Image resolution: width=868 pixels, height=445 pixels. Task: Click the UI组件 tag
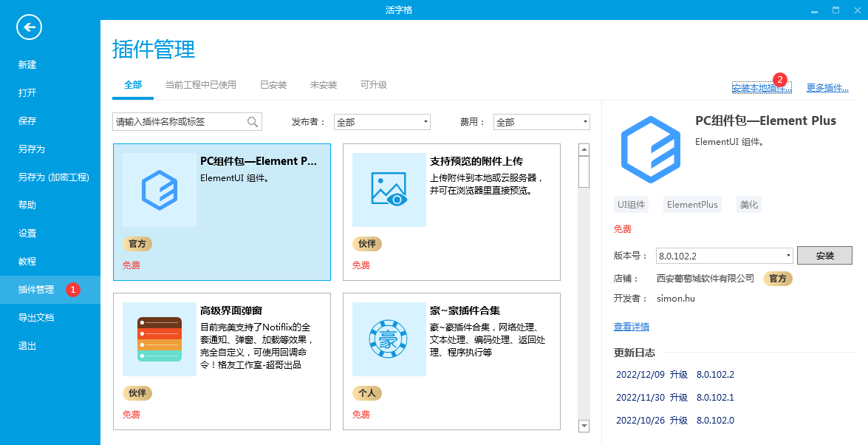pyautogui.click(x=632, y=205)
